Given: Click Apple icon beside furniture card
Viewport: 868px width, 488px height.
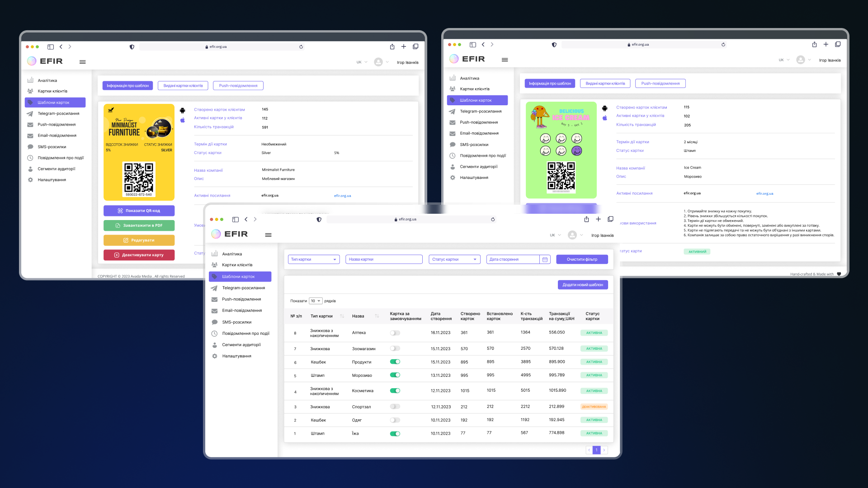Looking at the screenshot, I should tap(182, 120).
